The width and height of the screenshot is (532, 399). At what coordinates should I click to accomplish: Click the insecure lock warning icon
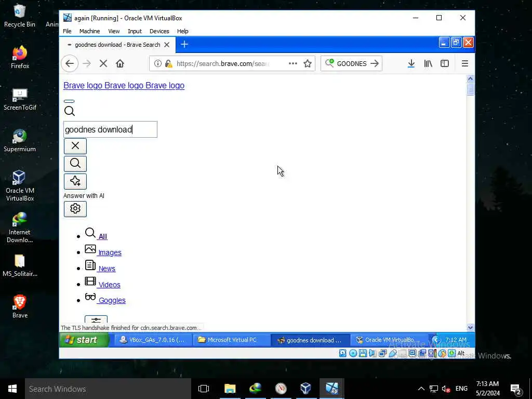tap(169, 63)
